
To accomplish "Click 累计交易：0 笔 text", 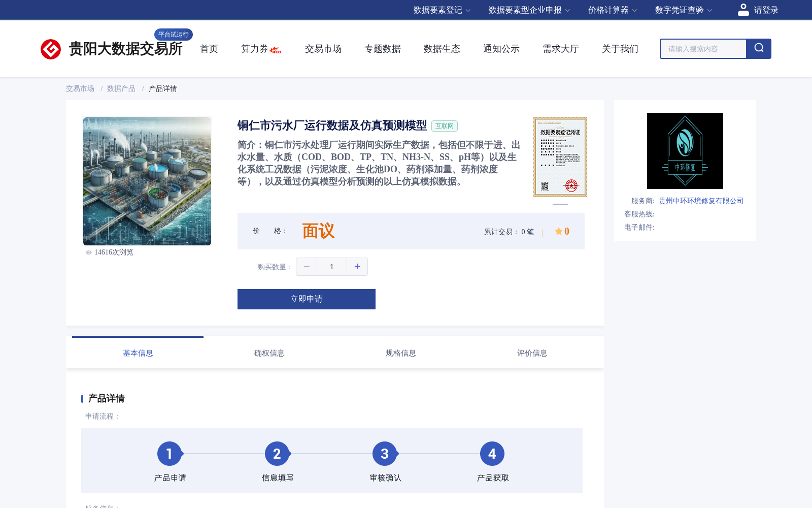I will 509,232.
